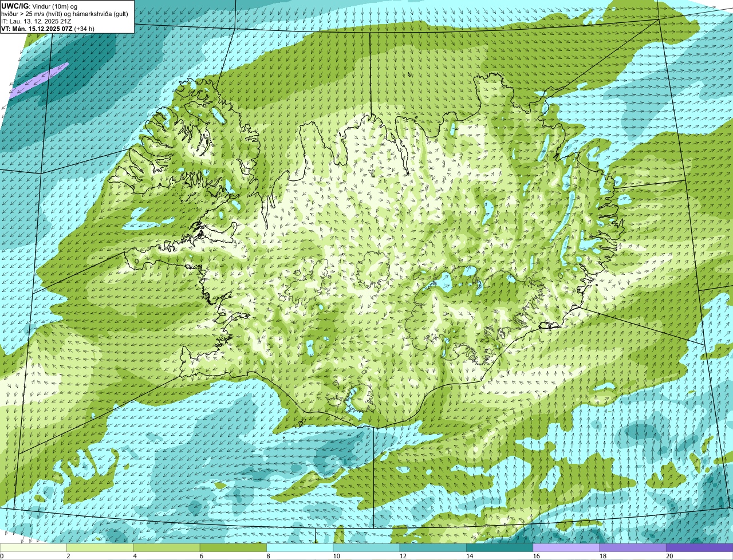Viewport: 733px width, 560px height.
Task: Click the legend scale label '4'
Action: [x=134, y=556]
